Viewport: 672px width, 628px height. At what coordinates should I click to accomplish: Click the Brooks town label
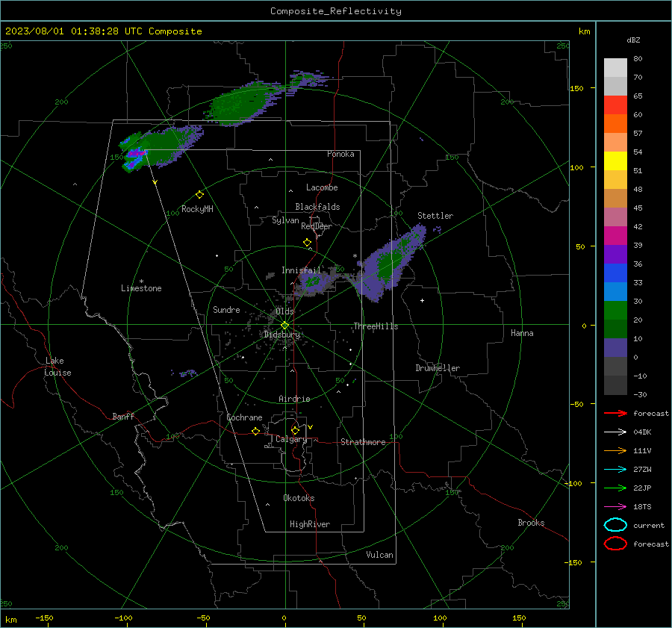click(531, 523)
